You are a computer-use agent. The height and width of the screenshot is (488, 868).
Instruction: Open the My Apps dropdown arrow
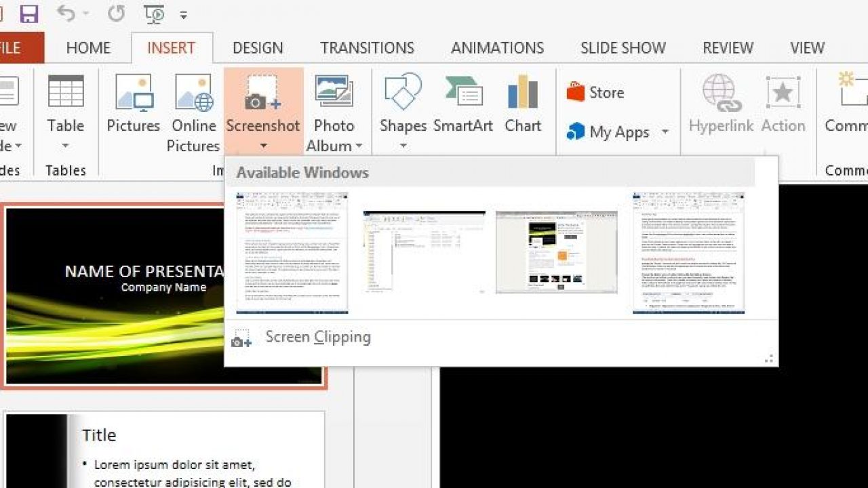(x=665, y=132)
